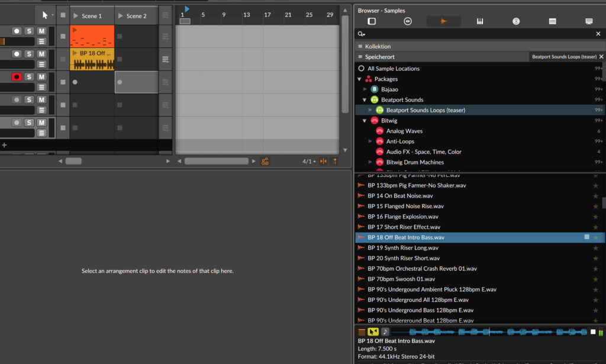The height and width of the screenshot is (364, 606).
Task: Select the pointer tool in the launcher header
Action: click(45, 15)
